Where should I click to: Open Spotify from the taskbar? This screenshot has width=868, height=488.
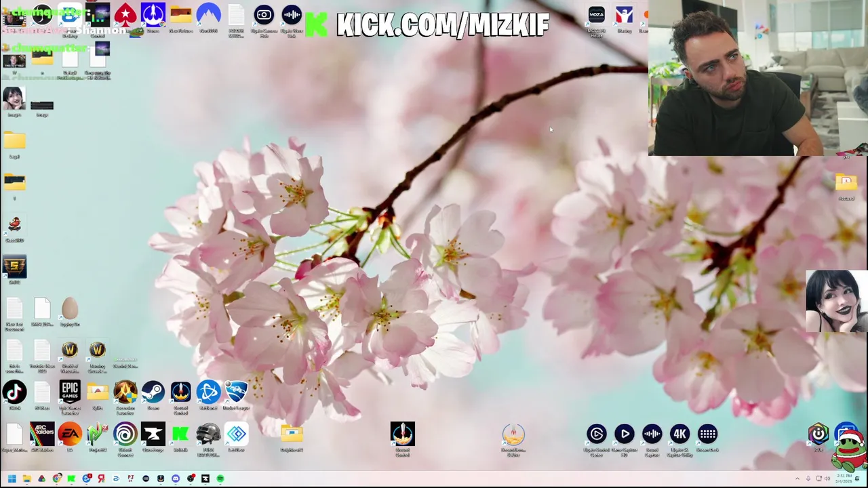click(x=220, y=479)
